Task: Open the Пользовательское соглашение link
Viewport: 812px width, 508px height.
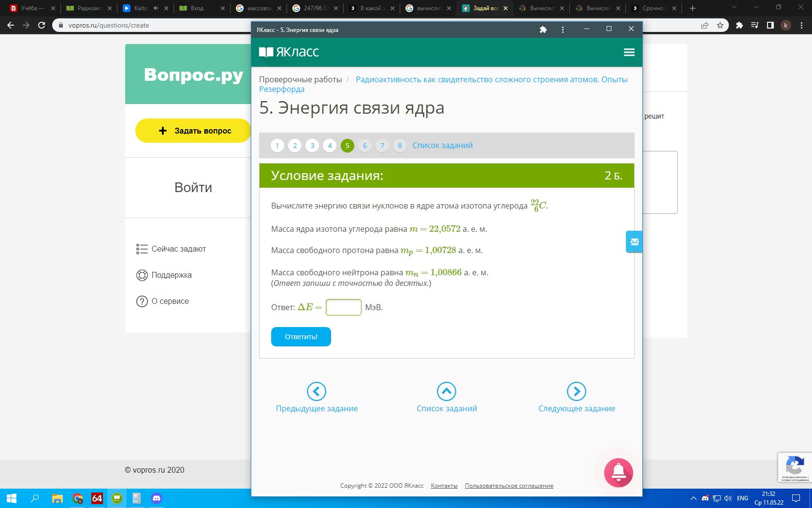Action: click(509, 486)
